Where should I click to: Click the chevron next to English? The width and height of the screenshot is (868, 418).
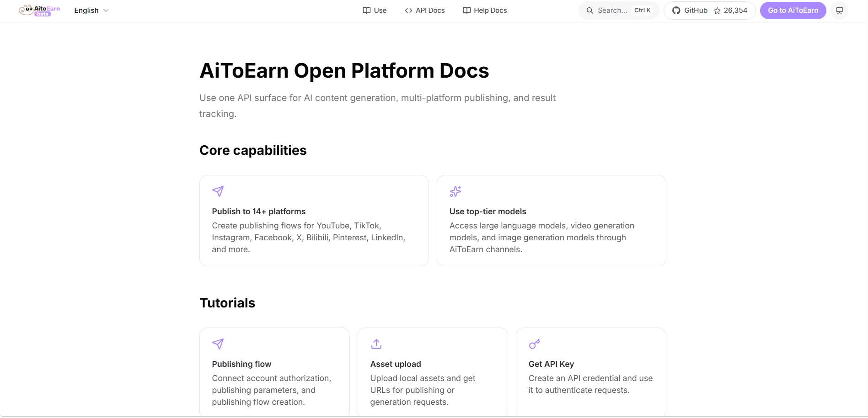click(106, 11)
